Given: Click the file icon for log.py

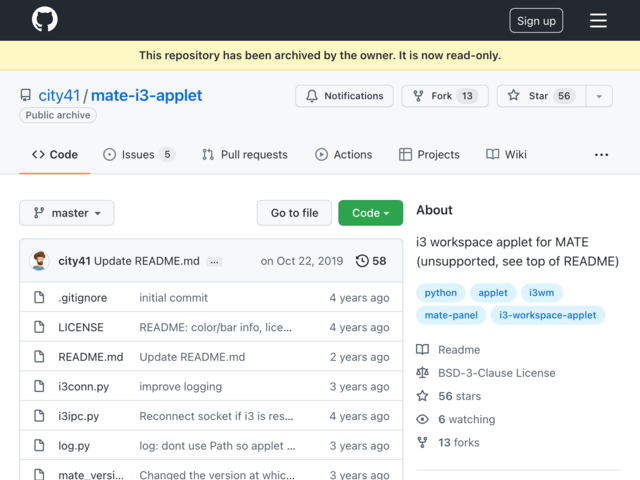Looking at the screenshot, I should pos(39,445).
